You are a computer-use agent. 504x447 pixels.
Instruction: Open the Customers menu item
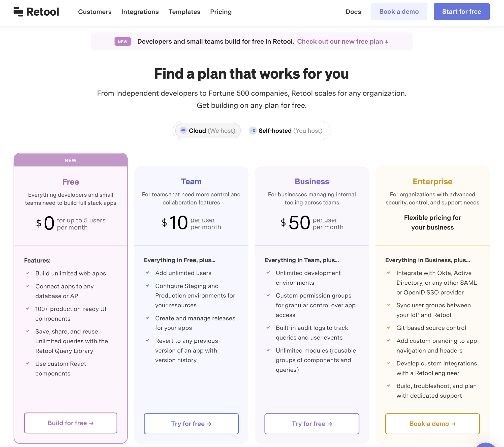pos(95,12)
